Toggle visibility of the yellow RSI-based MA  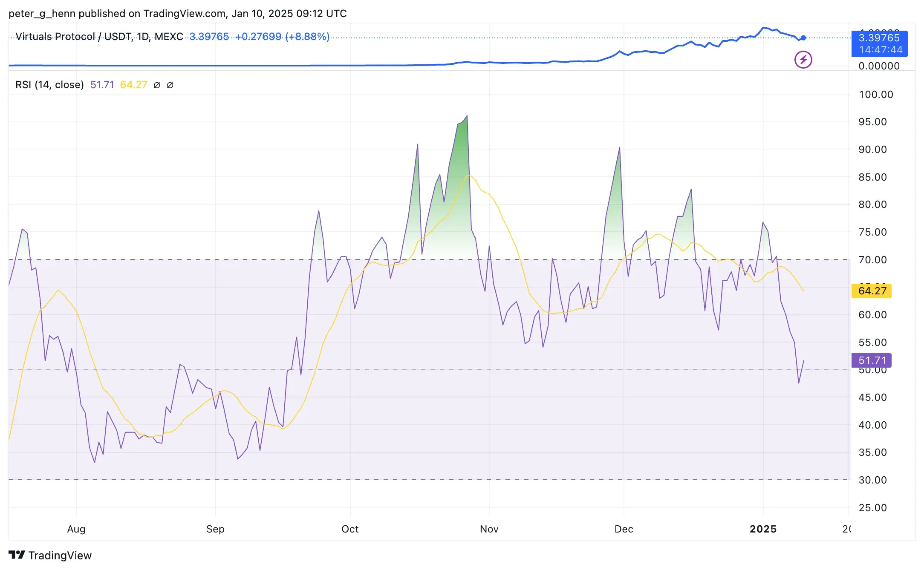tap(133, 85)
